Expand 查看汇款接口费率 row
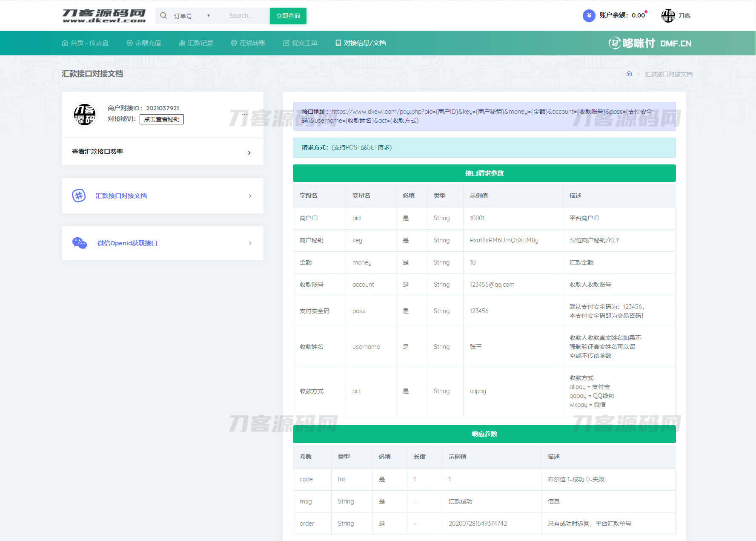 click(162, 152)
